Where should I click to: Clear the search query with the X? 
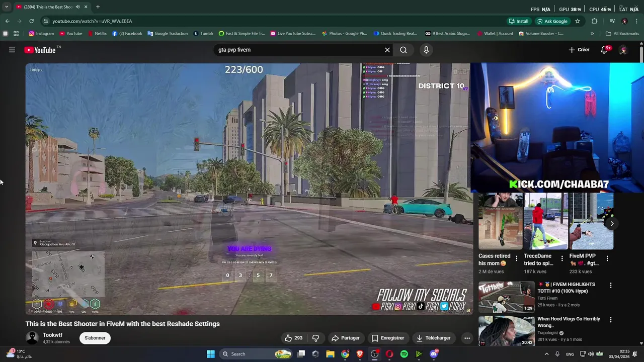[x=387, y=50]
